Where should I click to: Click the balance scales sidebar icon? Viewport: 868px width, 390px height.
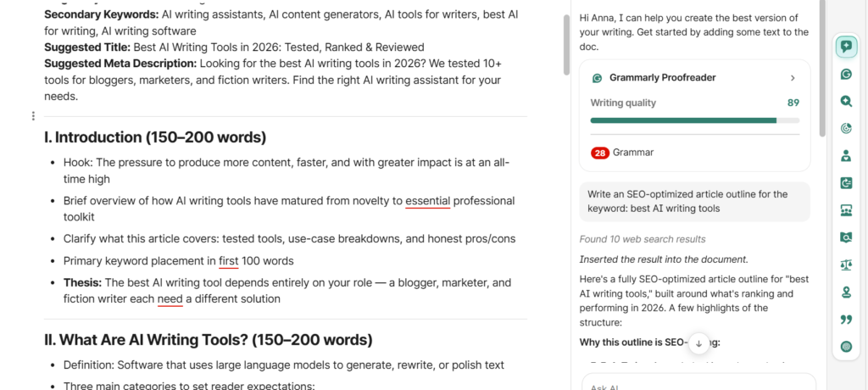[x=845, y=265]
